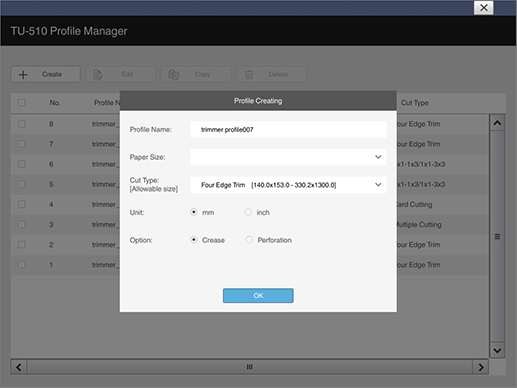Screen dimensions: 517x388
Task: Click the horizontal scrollbar thumb handle
Action: (250, 367)
